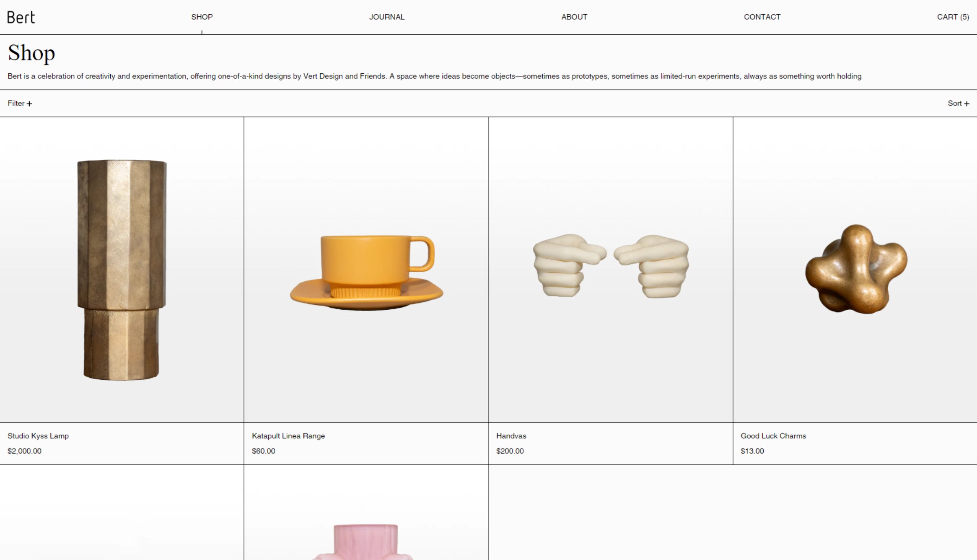The width and height of the screenshot is (977, 560).
Task: Open the Handvas product title link
Action: click(511, 436)
